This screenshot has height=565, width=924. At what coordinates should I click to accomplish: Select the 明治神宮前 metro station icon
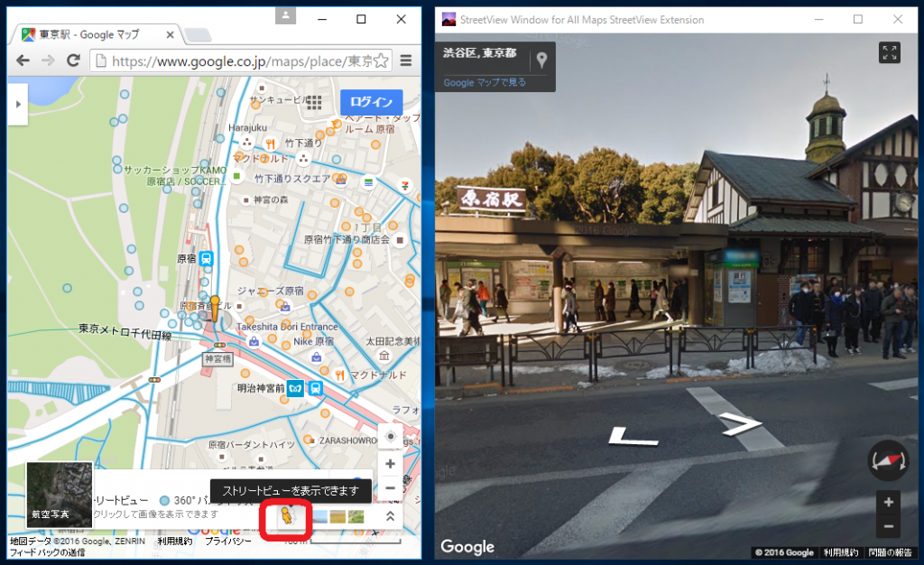point(296,388)
